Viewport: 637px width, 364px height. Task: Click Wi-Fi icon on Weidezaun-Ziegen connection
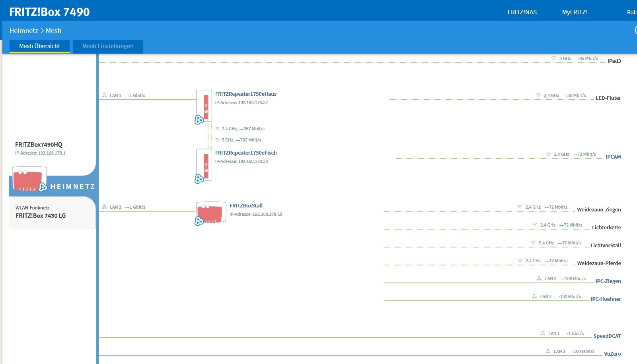coord(520,207)
